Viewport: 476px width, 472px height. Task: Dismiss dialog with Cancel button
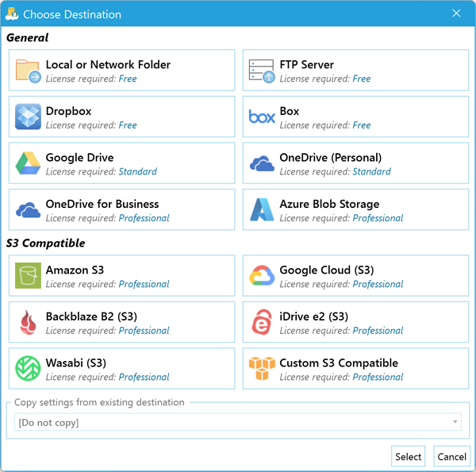tap(451, 456)
